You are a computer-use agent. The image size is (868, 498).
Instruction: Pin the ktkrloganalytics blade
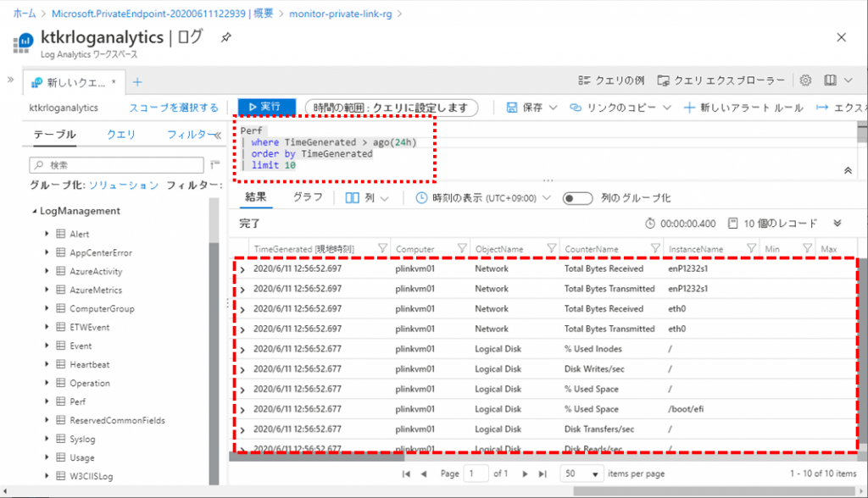click(x=225, y=37)
